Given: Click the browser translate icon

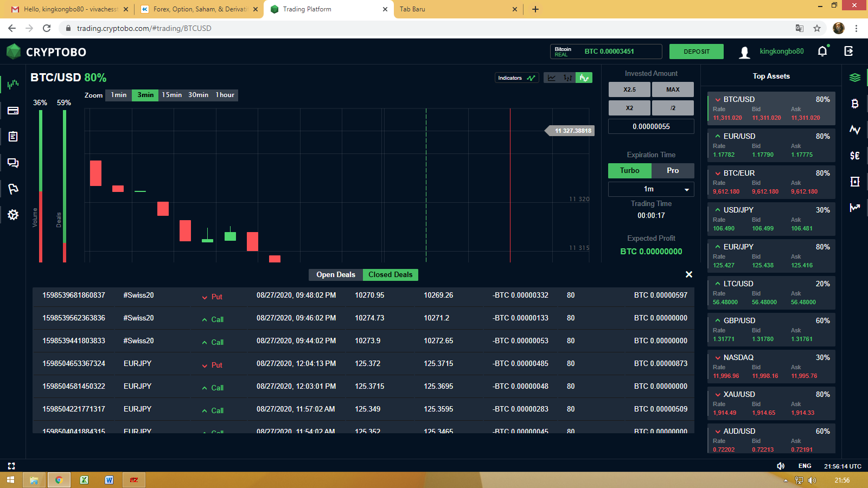Looking at the screenshot, I should point(800,28).
